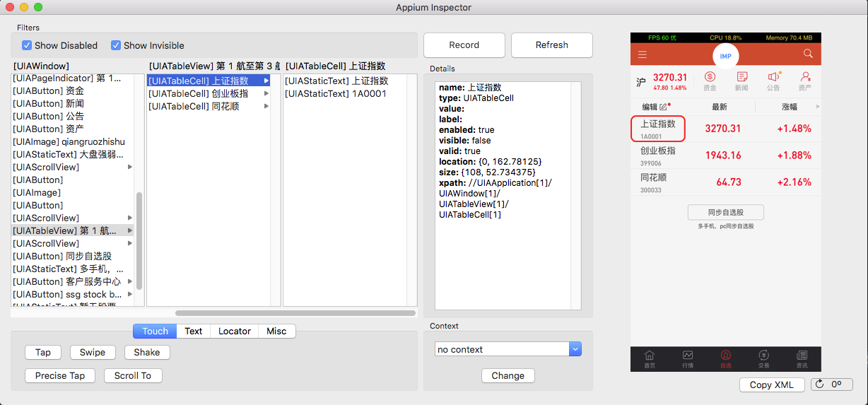The image size is (868, 405).
Task: Switch to the Misc tab
Action: click(x=276, y=331)
